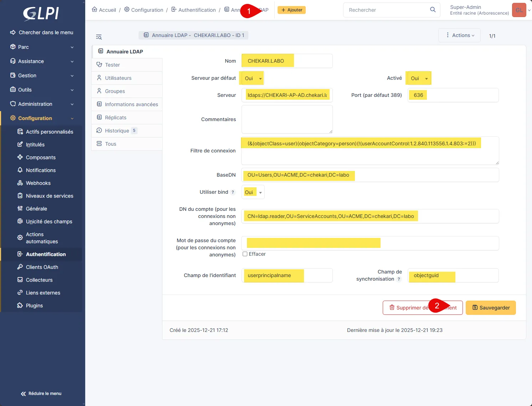Tick the Effacer checkbox
The image size is (532, 406).
coord(245,254)
